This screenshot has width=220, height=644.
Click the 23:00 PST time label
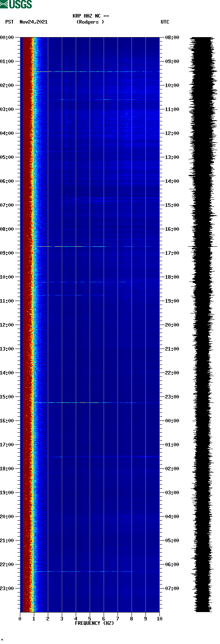7,589
